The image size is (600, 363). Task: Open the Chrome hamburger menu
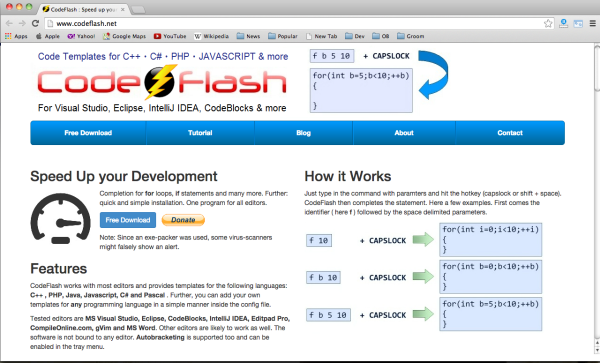coord(592,23)
